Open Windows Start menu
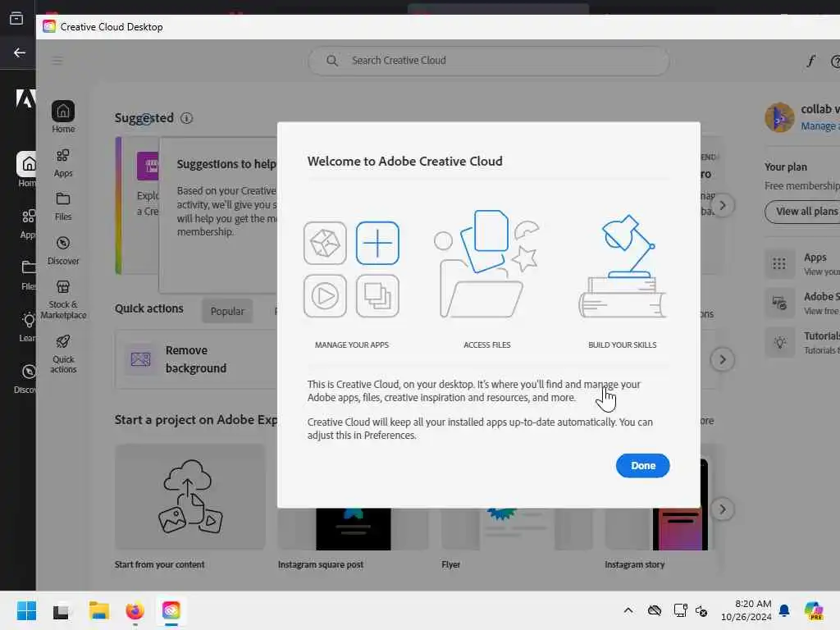Screen dimensions: 840x630 26,610
